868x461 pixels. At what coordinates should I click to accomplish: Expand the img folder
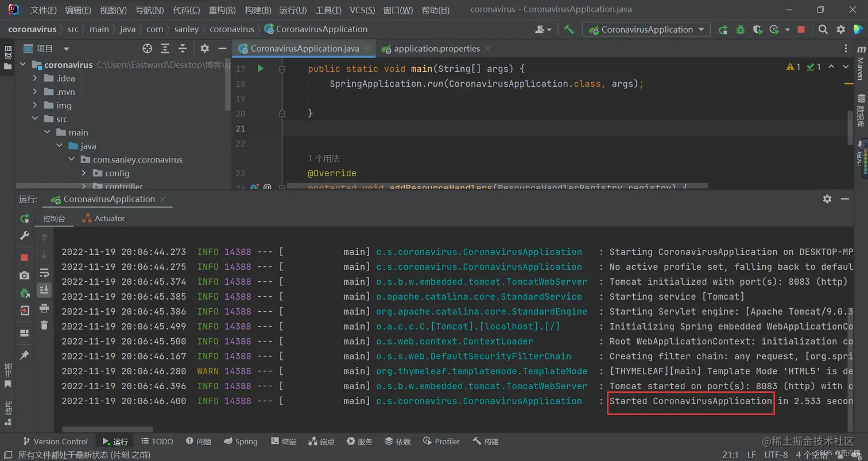[x=35, y=105]
